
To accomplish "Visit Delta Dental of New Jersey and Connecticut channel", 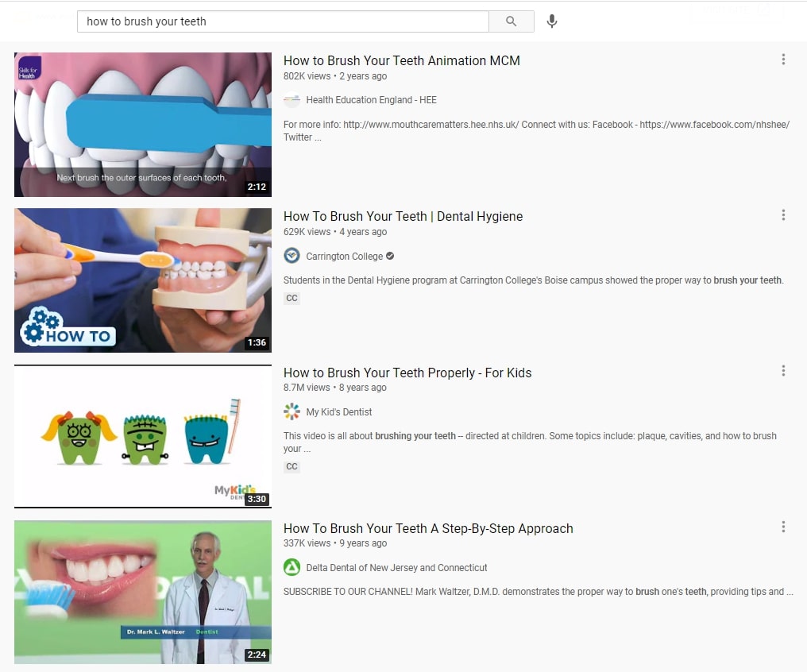I will pyautogui.click(x=396, y=568).
